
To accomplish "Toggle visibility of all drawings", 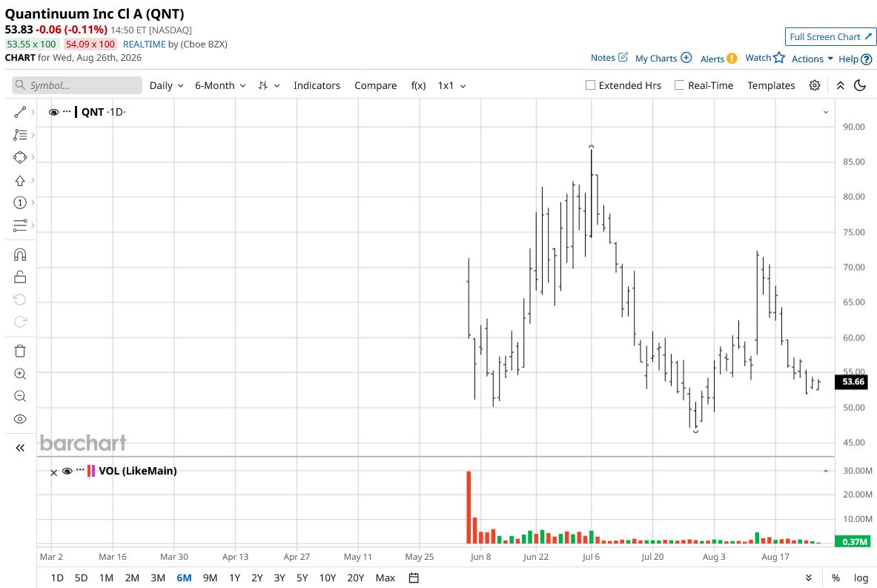I will pos(20,419).
